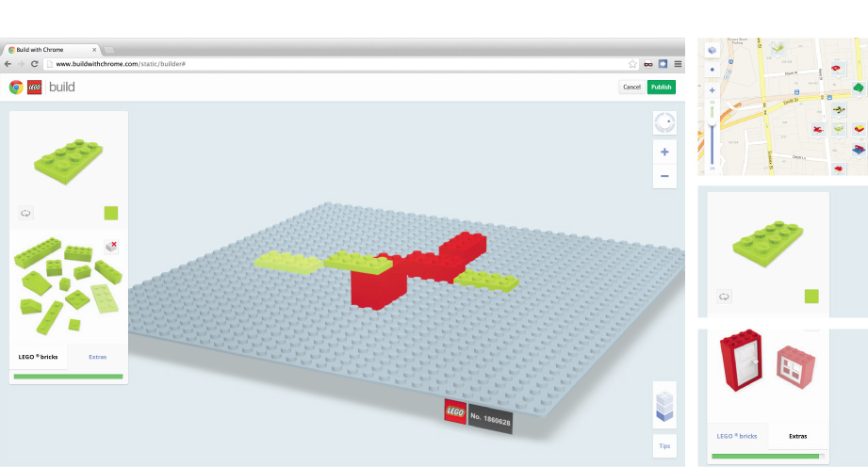Image resolution: width=868 pixels, height=467 pixels.
Task: Open the Extras tab in builder panel
Action: tap(97, 357)
